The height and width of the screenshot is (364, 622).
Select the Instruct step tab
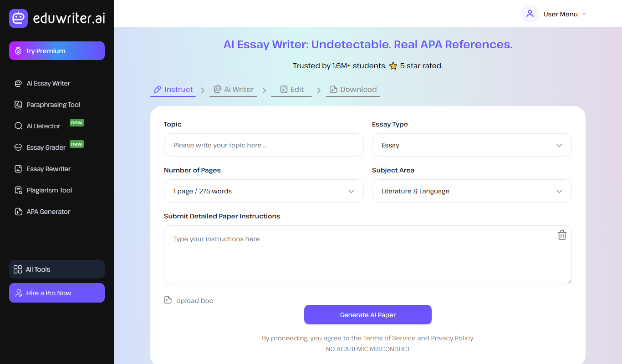(173, 90)
